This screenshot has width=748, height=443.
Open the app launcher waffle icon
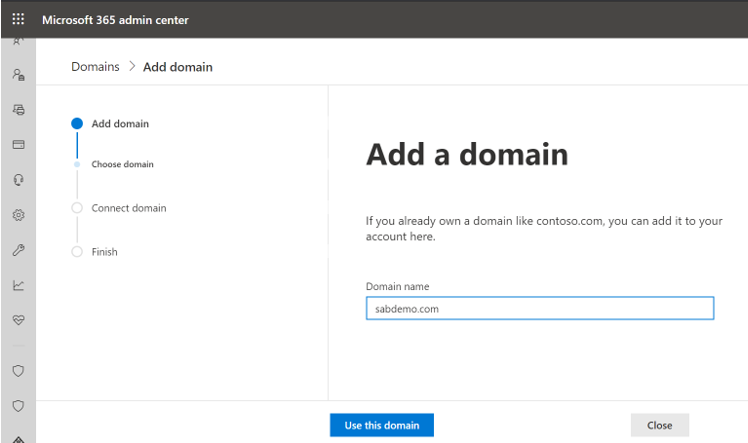[18, 19]
